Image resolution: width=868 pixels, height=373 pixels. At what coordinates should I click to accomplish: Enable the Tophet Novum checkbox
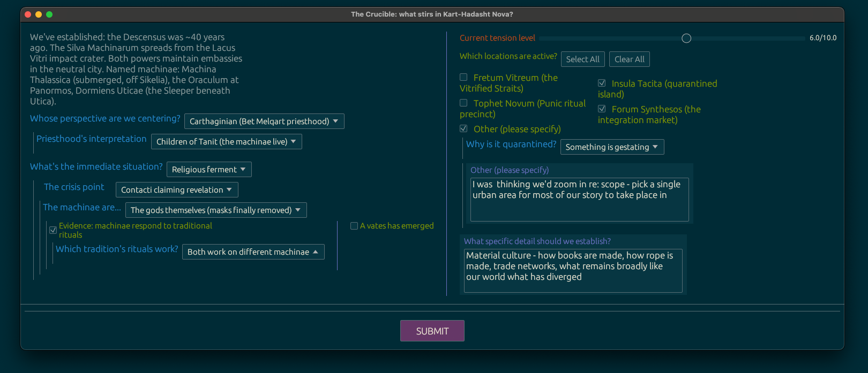[463, 103]
